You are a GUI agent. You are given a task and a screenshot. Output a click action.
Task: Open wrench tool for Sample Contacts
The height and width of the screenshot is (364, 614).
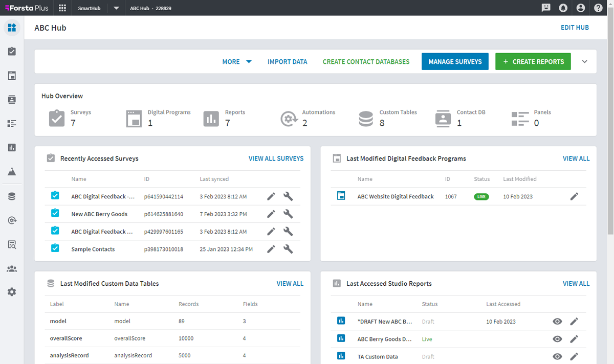(288, 249)
